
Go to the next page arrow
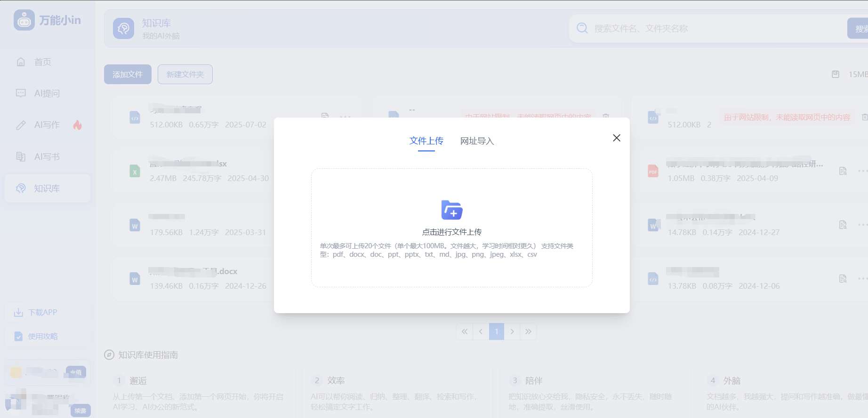pos(512,331)
